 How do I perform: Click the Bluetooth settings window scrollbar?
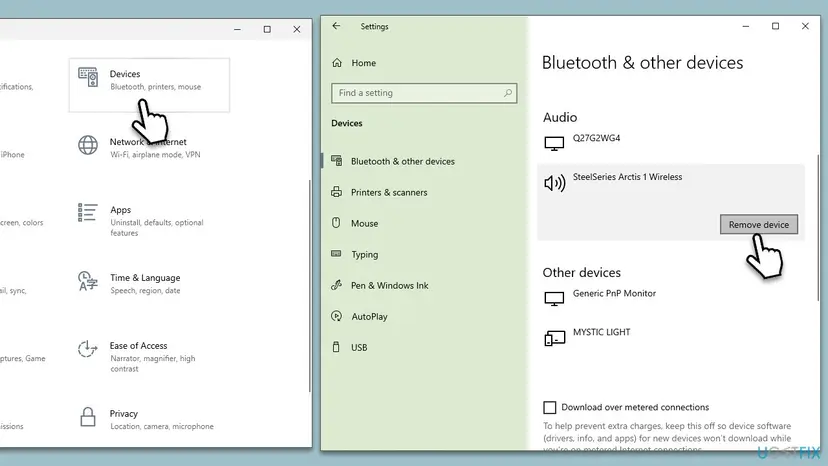(818, 227)
